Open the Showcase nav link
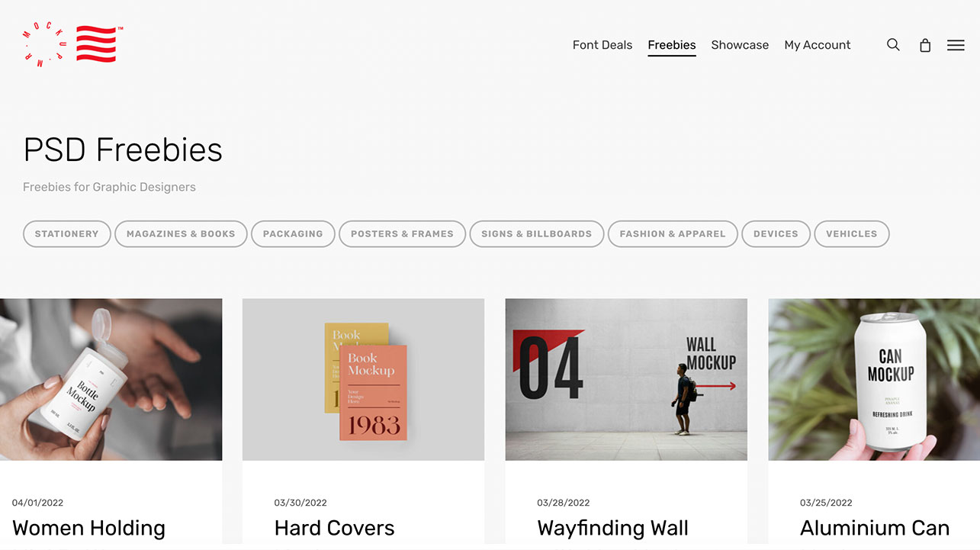980x550 pixels. (740, 45)
